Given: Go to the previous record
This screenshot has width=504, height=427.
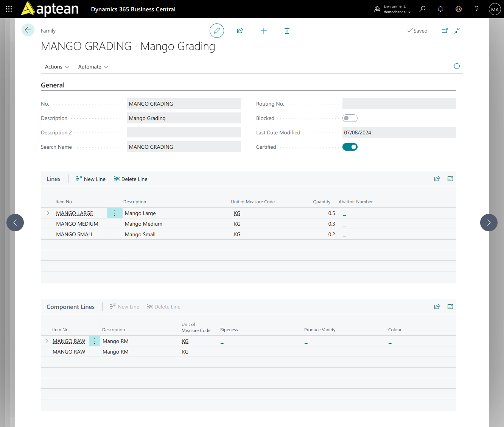Looking at the screenshot, I should 15,223.
